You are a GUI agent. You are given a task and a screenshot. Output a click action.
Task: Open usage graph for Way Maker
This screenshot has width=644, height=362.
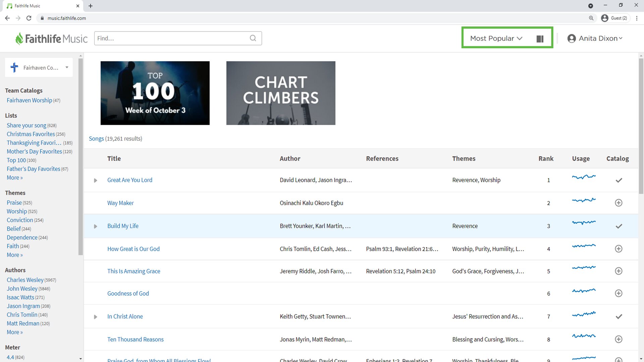(x=584, y=200)
